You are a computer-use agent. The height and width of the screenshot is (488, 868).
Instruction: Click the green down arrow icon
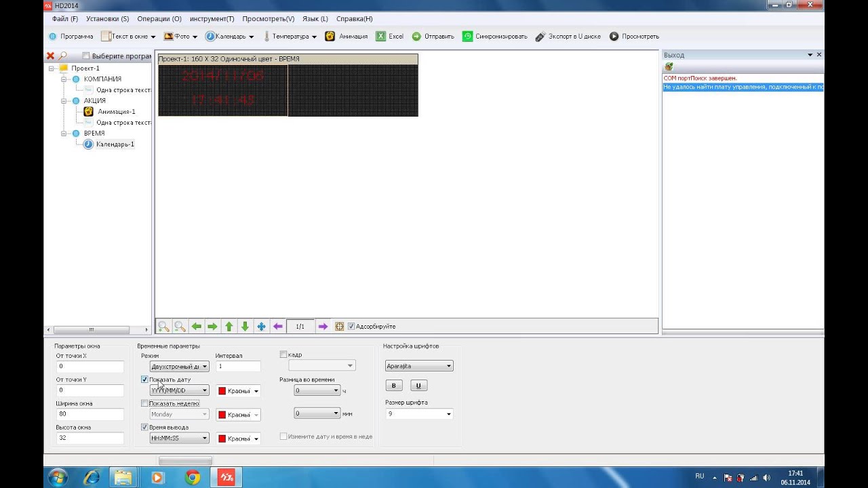click(x=245, y=327)
